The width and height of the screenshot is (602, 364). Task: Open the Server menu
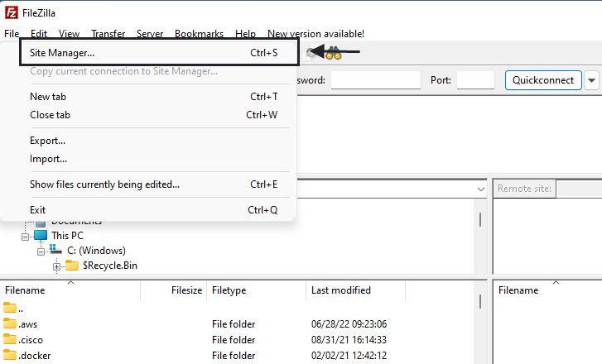point(150,34)
